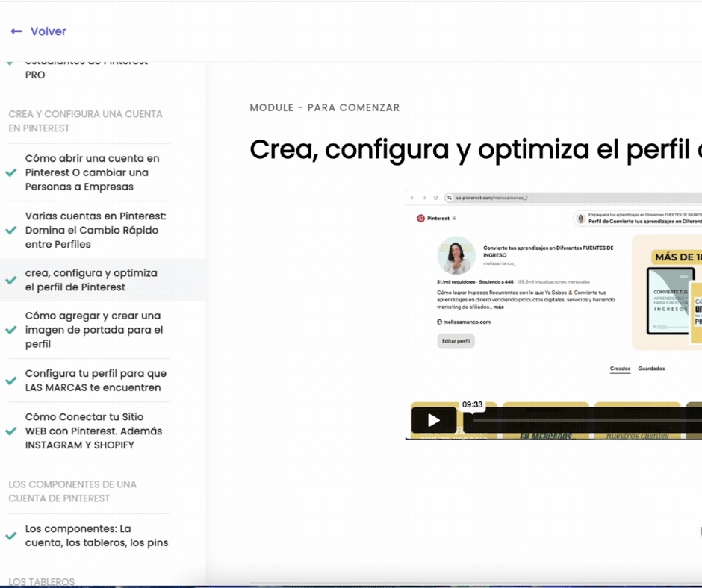The width and height of the screenshot is (702, 588).
Task: Play the lesson video
Action: [434, 420]
